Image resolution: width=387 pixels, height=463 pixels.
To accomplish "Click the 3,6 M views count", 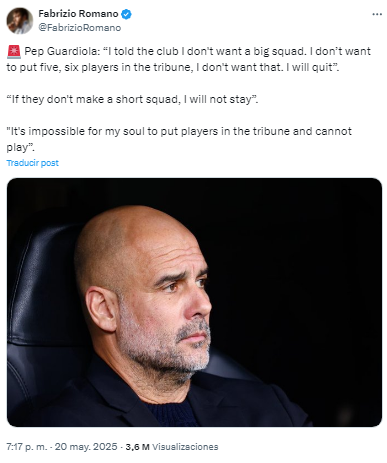I will [x=137, y=447].
